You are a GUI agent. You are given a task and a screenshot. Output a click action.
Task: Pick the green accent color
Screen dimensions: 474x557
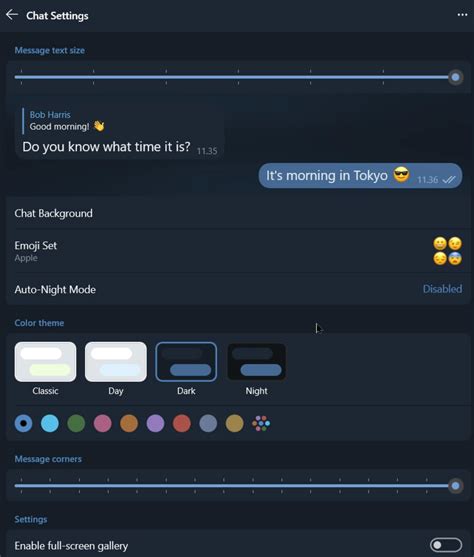[76, 423]
